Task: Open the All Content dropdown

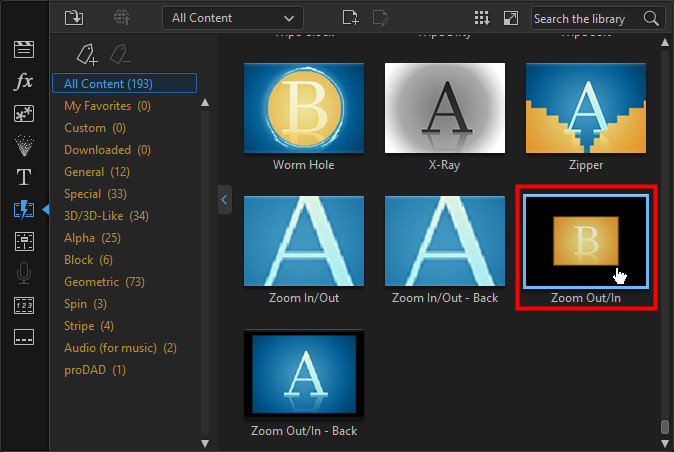Action: coord(233,18)
